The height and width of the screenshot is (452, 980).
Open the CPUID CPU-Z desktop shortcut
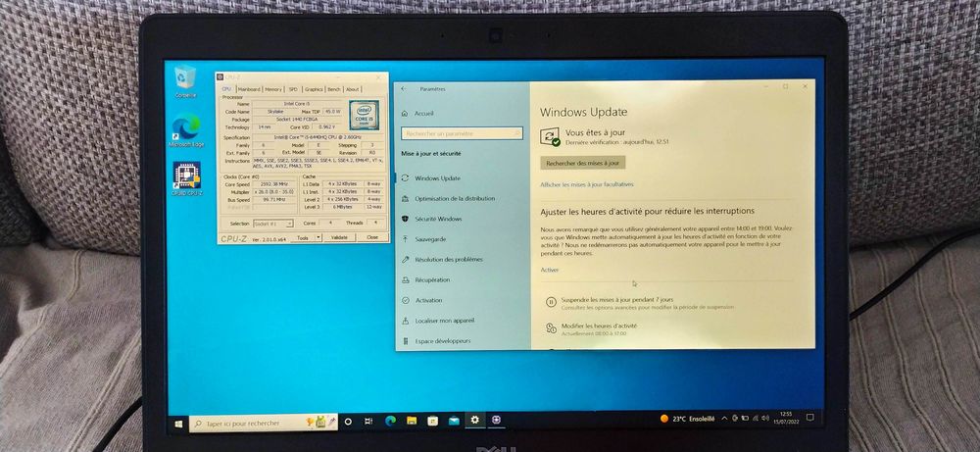coord(186,179)
